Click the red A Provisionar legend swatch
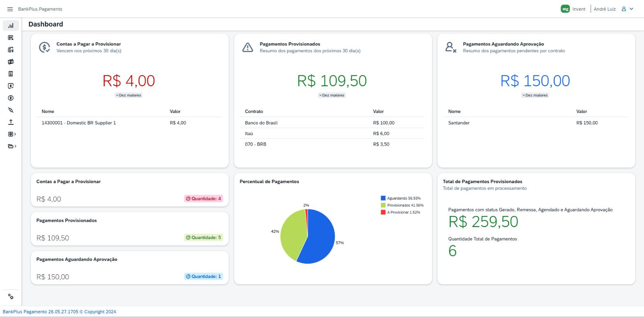 click(383, 212)
